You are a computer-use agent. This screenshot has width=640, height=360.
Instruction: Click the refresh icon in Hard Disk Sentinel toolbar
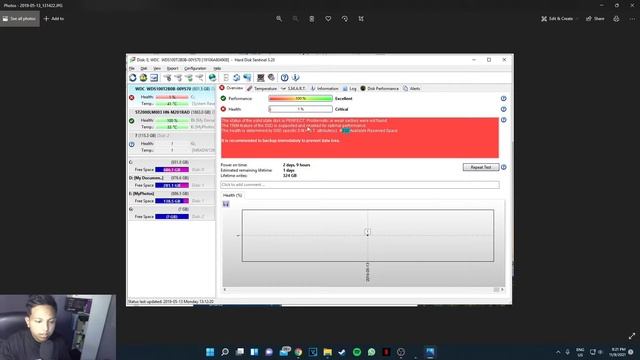(x=133, y=78)
